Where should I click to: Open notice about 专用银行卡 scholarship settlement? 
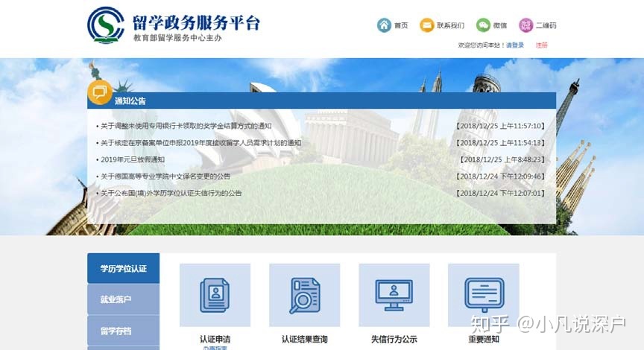(x=186, y=126)
